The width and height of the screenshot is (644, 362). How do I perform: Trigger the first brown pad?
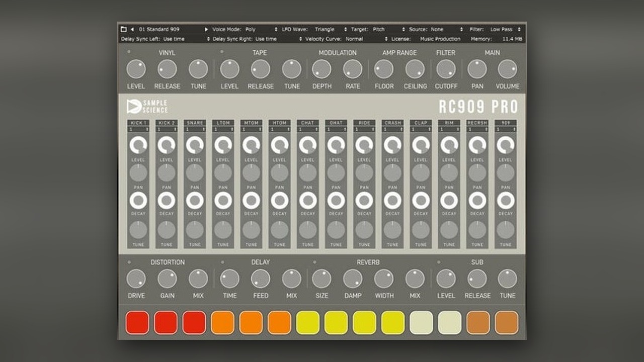pyautogui.click(x=478, y=323)
